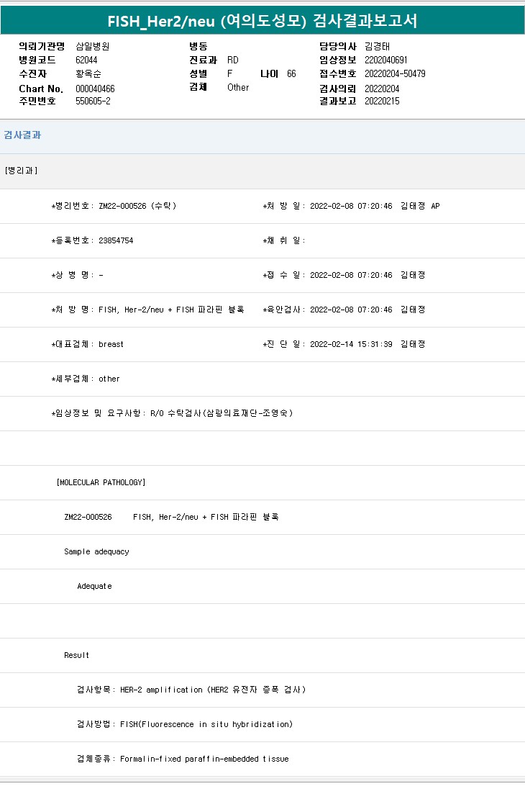Click the FISH_Her2/neu report title header

coord(262,21)
